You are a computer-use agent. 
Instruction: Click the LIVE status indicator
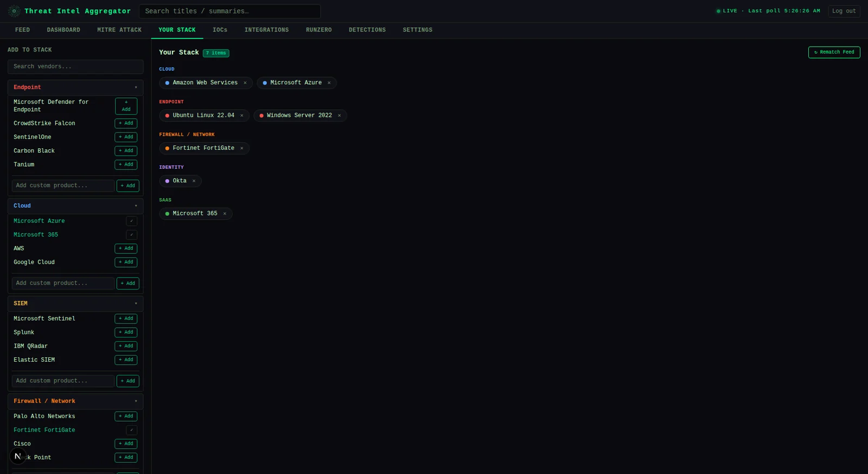727,11
